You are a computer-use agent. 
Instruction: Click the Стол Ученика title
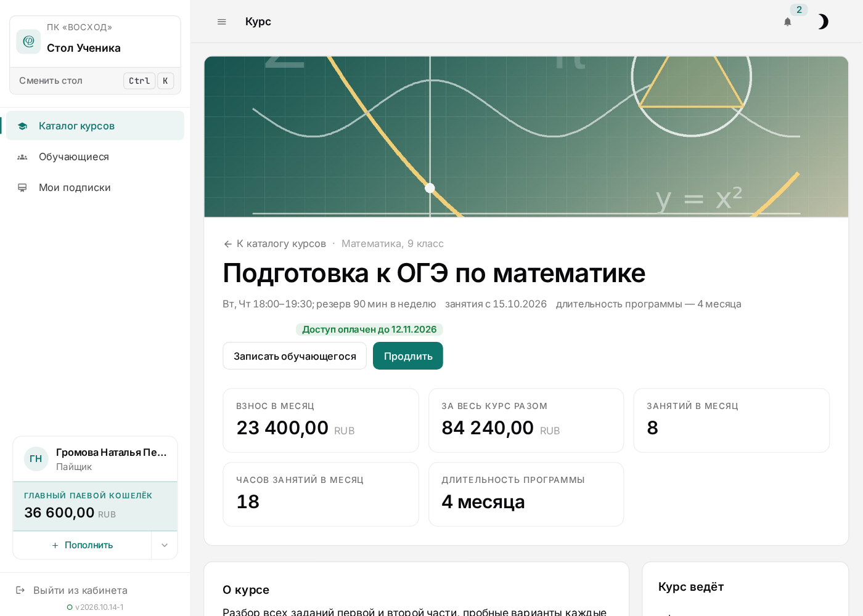[x=84, y=48]
